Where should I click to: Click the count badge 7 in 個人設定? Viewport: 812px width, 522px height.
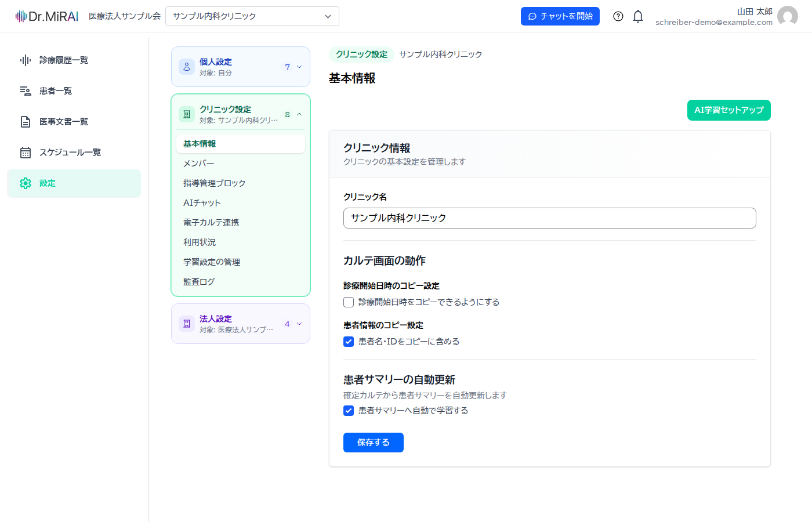(287, 67)
